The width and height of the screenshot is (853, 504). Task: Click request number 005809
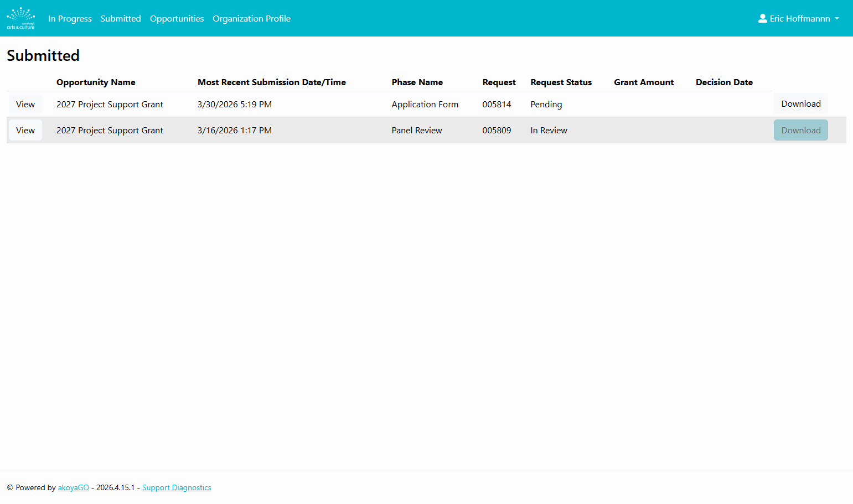tap(497, 130)
